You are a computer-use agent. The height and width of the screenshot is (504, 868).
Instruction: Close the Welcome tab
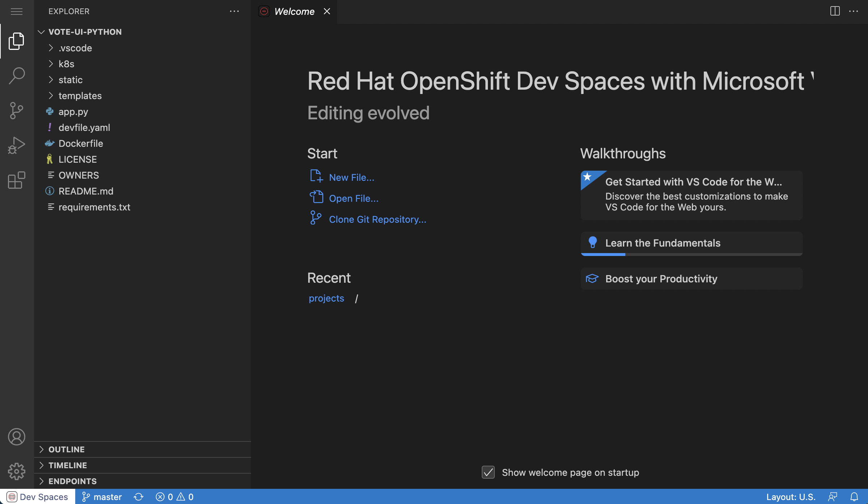click(x=327, y=11)
